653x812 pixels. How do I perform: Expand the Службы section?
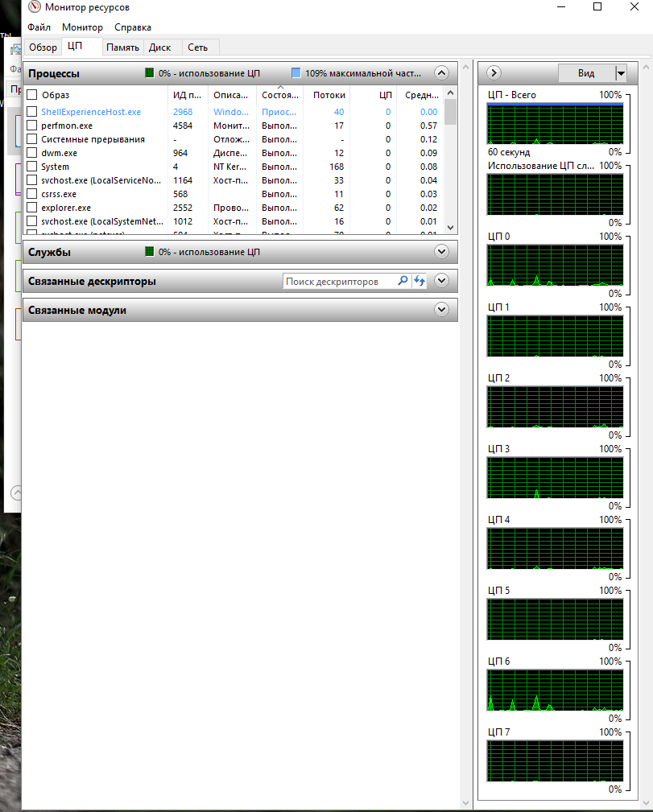pyautogui.click(x=440, y=252)
